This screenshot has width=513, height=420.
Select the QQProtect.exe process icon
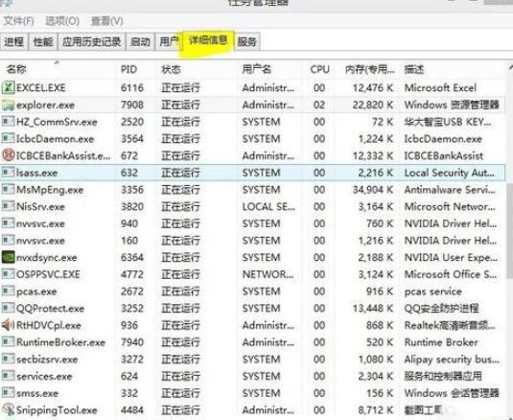pos(9,308)
